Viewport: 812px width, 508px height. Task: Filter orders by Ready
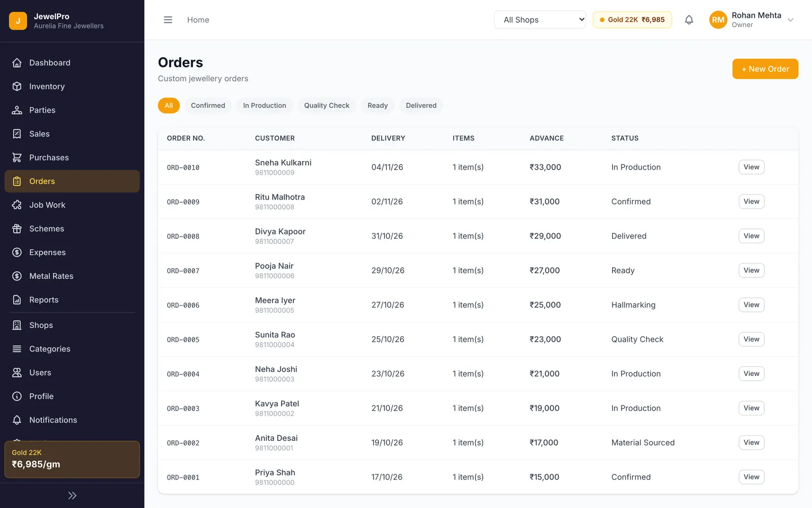378,105
